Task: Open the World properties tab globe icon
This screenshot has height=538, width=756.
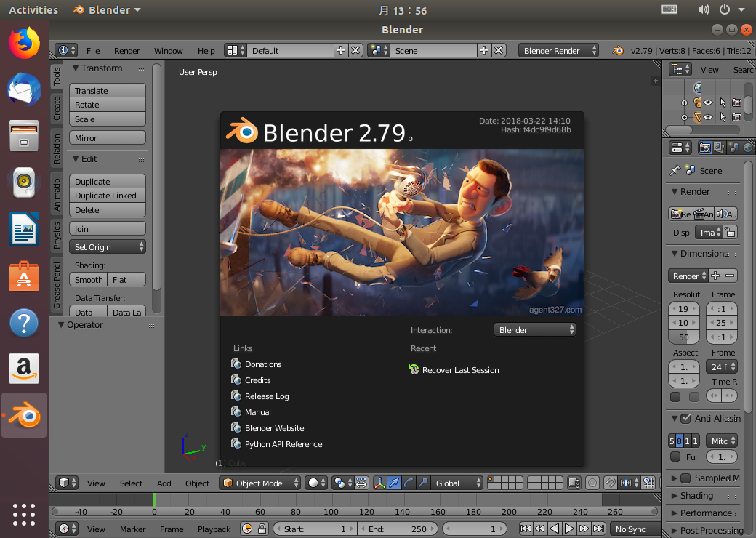Action: coord(748,148)
